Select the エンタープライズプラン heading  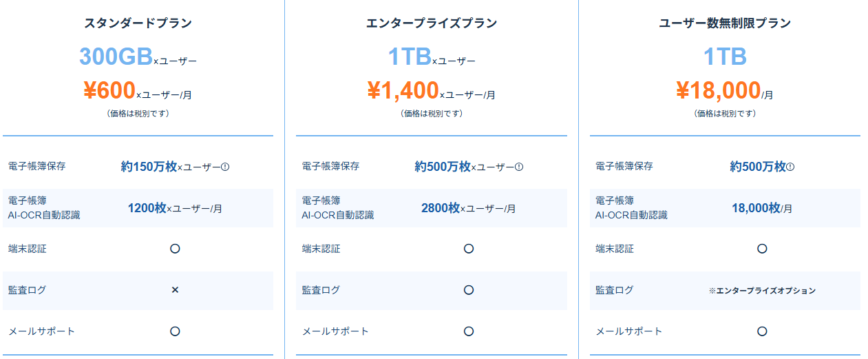pos(432,23)
